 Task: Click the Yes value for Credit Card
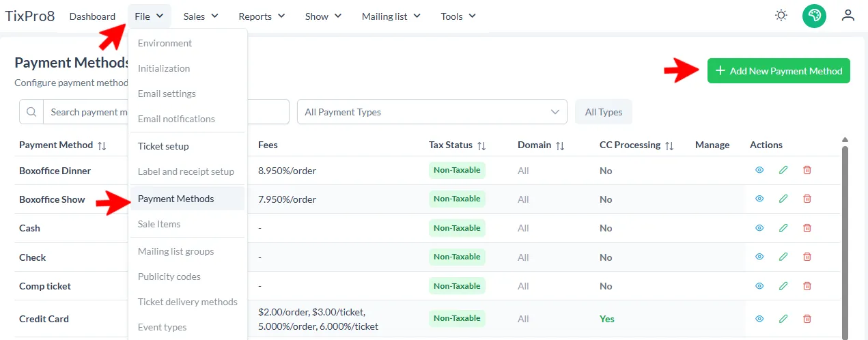[x=606, y=319]
